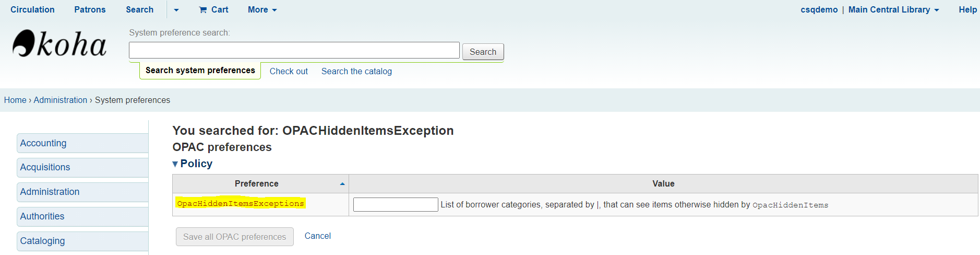This screenshot has width=980, height=255.
Task: Click the Cancel link
Action: pyautogui.click(x=318, y=236)
